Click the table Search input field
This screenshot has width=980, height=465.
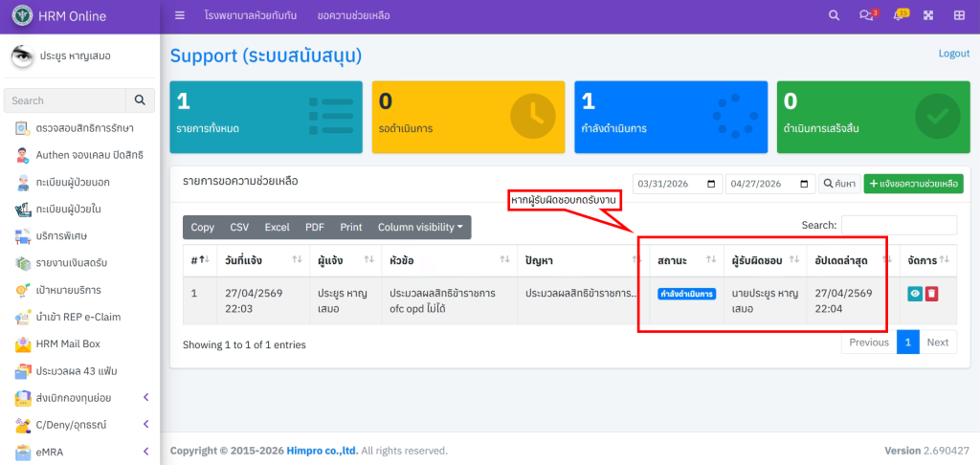click(x=899, y=225)
